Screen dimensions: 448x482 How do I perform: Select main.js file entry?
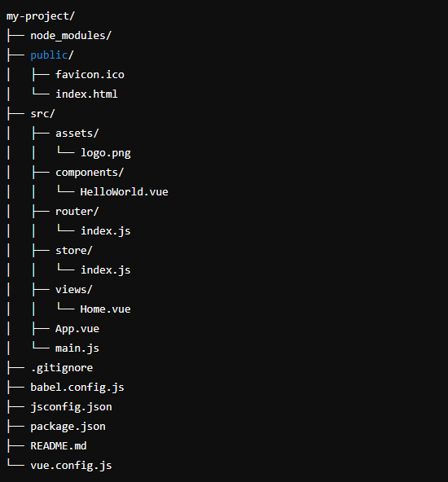[x=77, y=348]
